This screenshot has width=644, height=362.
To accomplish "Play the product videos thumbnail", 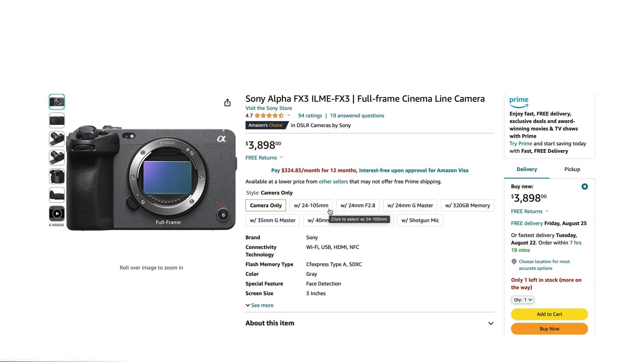I will point(57,214).
